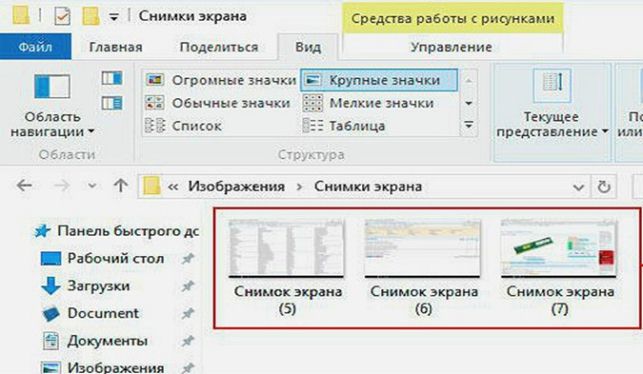The image size is (643, 374).
Task: Click layout gallery down arrow
Action: [x=468, y=103]
